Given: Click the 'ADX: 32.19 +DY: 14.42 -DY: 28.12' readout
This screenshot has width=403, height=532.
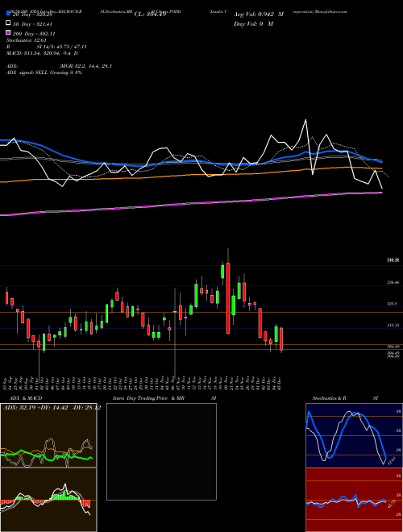Looking at the screenshot, I should (x=52, y=408).
